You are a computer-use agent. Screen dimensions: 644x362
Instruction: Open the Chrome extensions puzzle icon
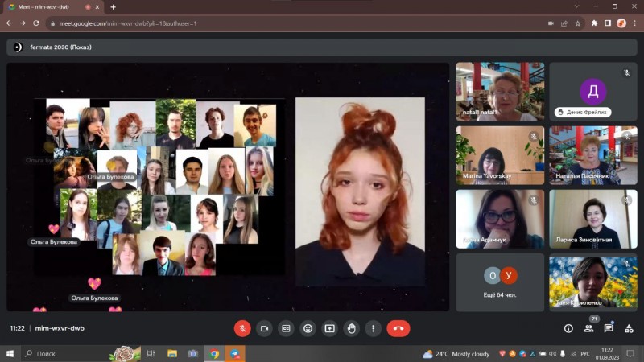pos(594,23)
